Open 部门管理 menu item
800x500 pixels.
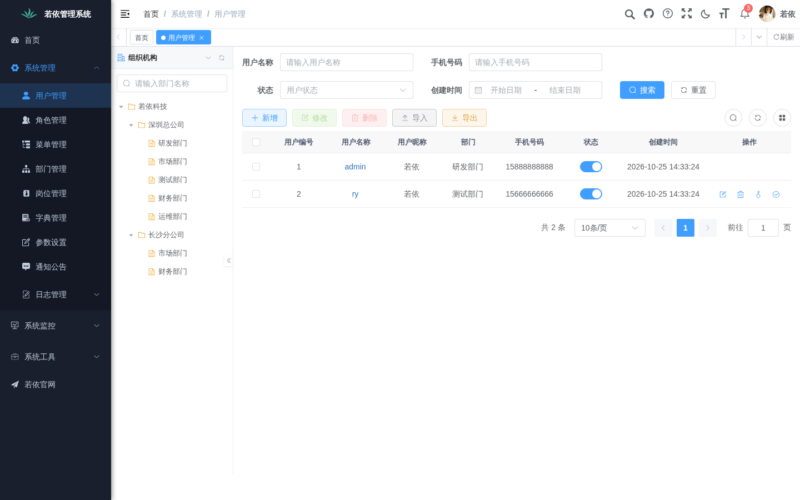point(55,169)
